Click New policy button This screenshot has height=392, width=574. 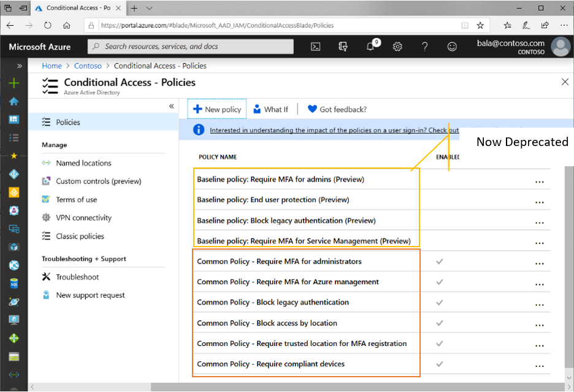[216, 109]
